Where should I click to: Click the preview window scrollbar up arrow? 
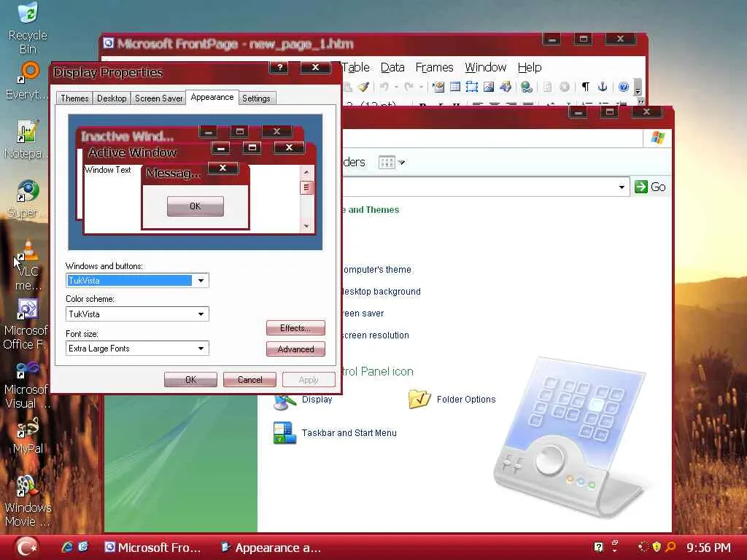coord(306,172)
